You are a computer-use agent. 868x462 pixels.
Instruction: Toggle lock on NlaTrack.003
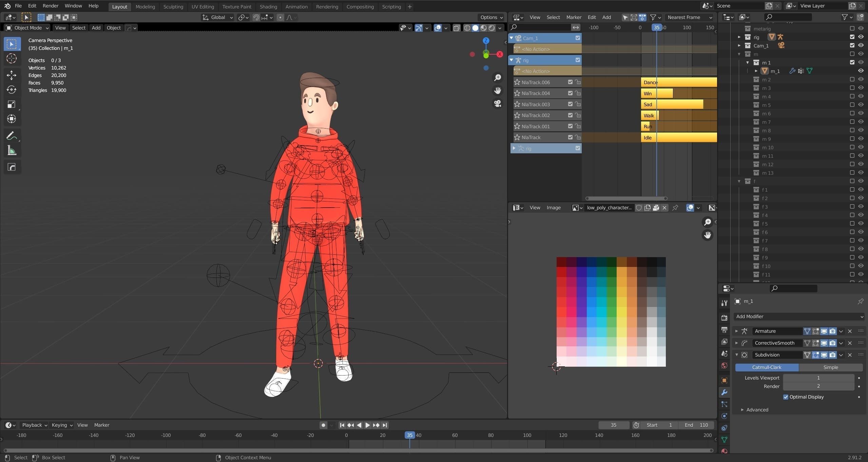coord(578,104)
